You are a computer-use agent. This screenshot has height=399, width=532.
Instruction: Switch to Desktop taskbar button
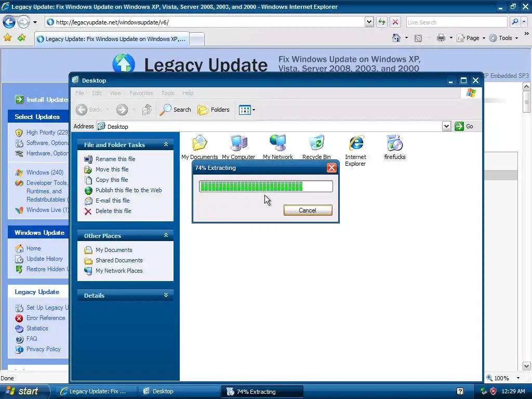(179, 392)
